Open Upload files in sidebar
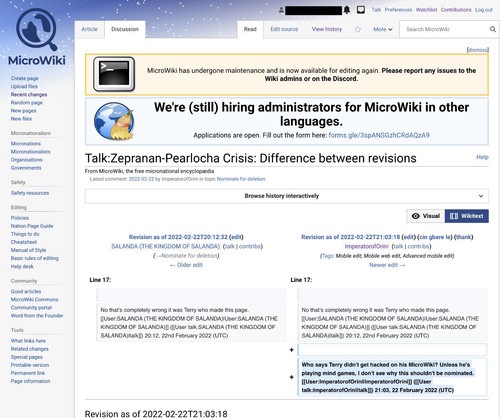The height and width of the screenshot is (418, 500). 24,86
